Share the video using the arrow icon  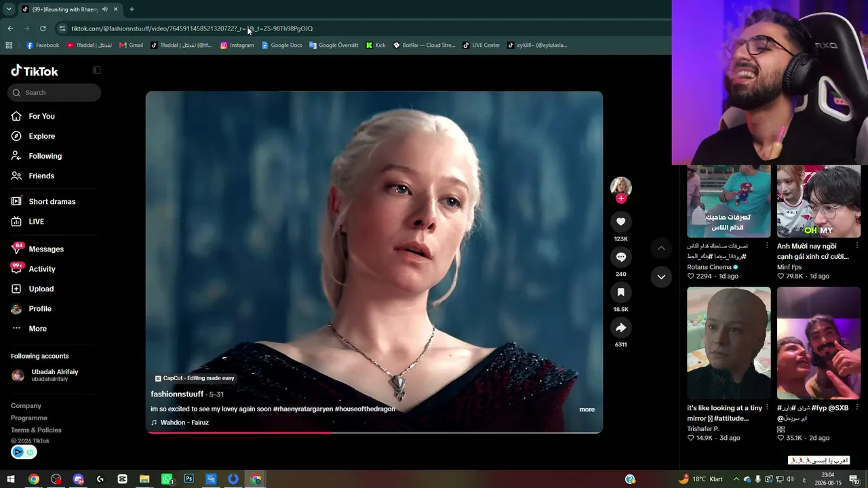[x=620, y=327]
